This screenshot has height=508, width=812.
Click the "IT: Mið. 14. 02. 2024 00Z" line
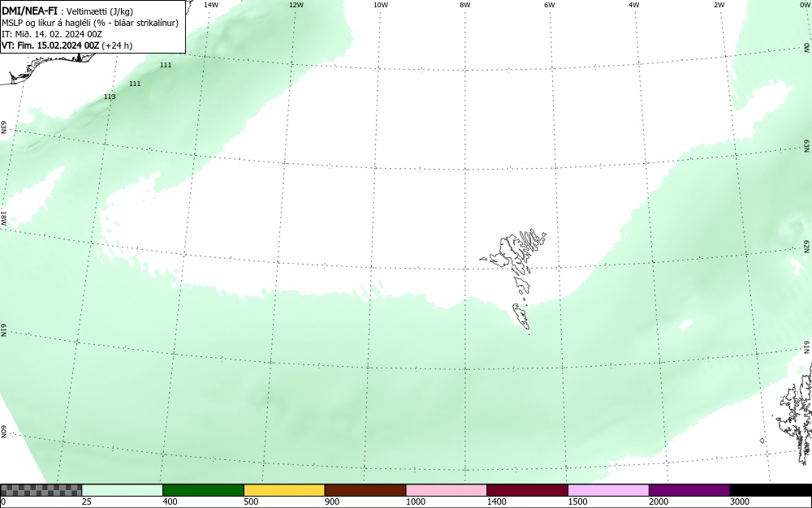pos(52,34)
